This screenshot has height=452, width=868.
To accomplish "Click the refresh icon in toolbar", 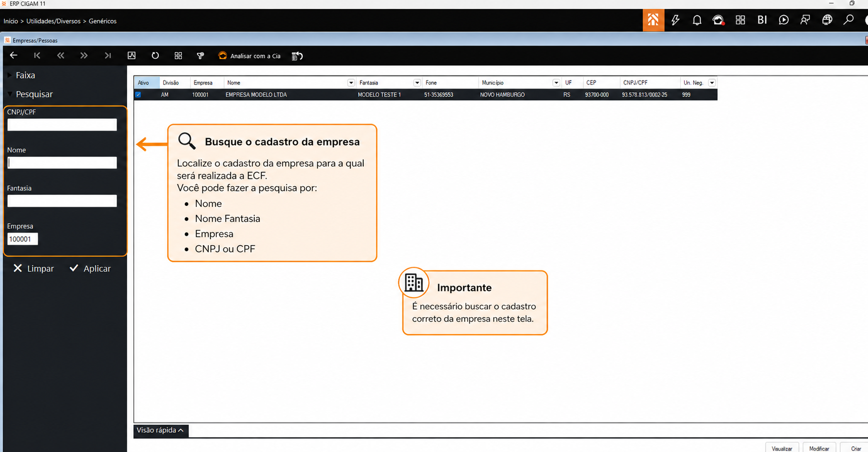I will pos(155,55).
